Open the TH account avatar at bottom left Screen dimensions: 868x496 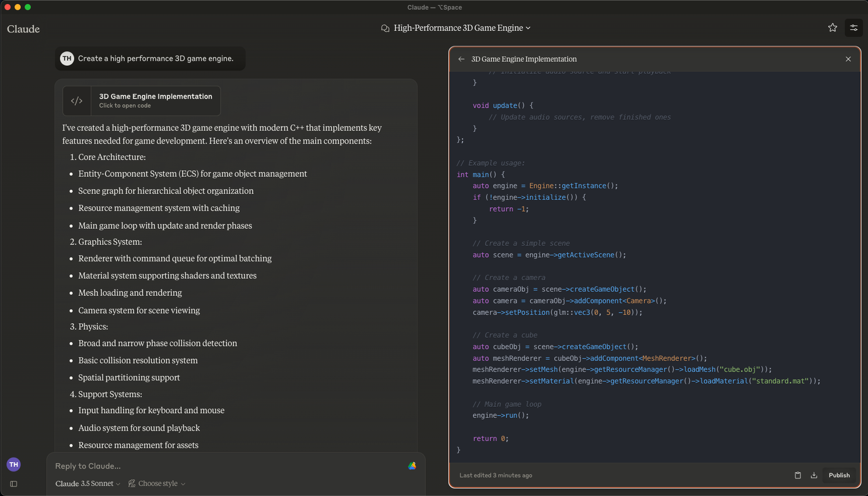(x=13, y=464)
